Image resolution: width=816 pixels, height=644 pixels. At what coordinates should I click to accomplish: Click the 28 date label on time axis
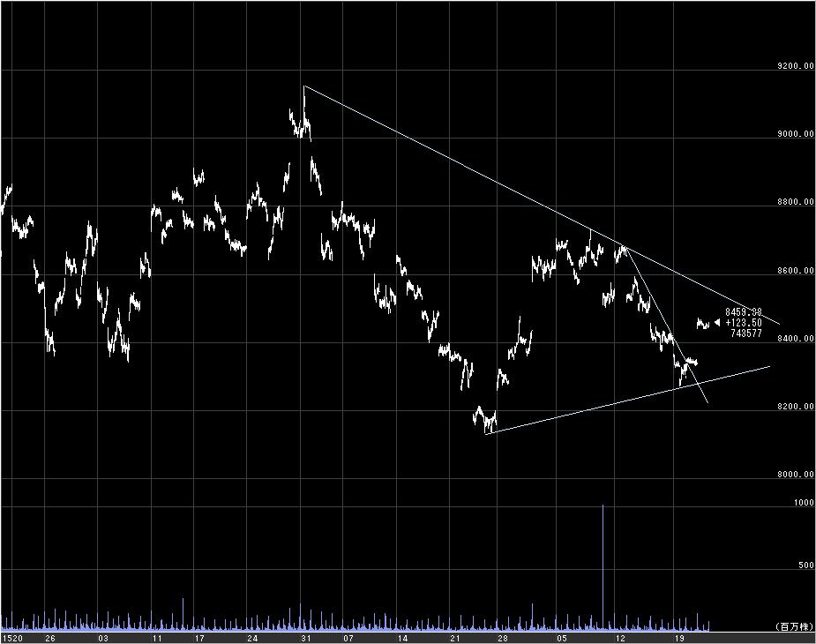tap(503, 639)
